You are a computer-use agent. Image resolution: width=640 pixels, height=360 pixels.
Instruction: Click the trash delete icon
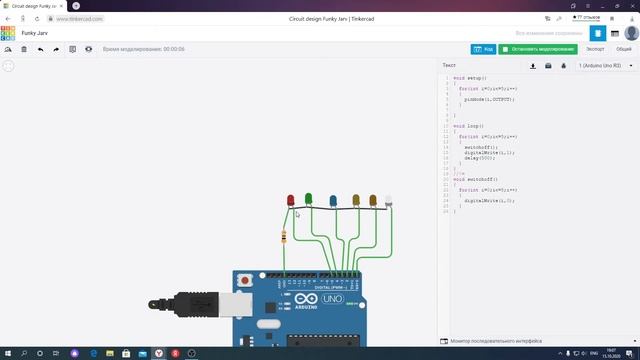24,49
